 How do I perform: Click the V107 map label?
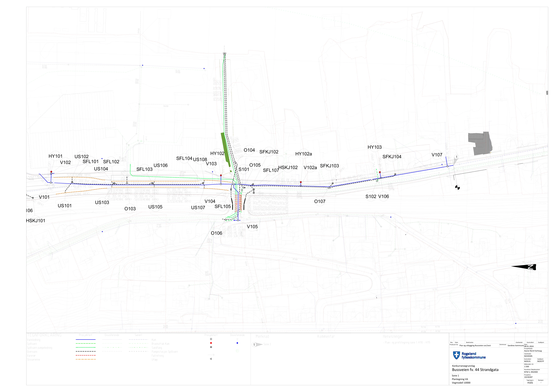(x=437, y=155)
